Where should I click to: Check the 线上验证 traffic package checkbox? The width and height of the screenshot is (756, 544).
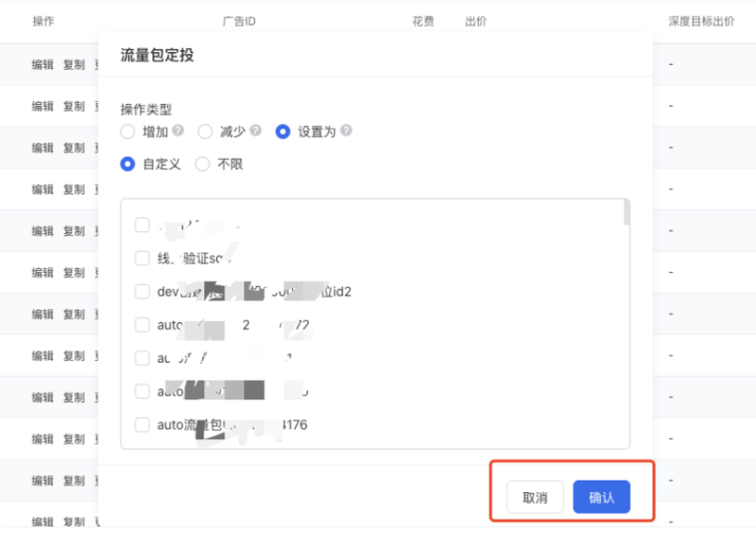tap(142, 258)
